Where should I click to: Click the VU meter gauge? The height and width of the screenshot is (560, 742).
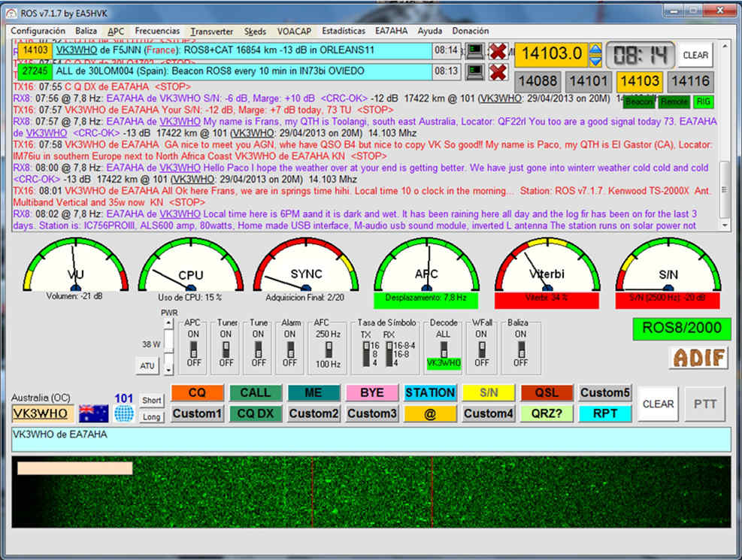click(76, 265)
